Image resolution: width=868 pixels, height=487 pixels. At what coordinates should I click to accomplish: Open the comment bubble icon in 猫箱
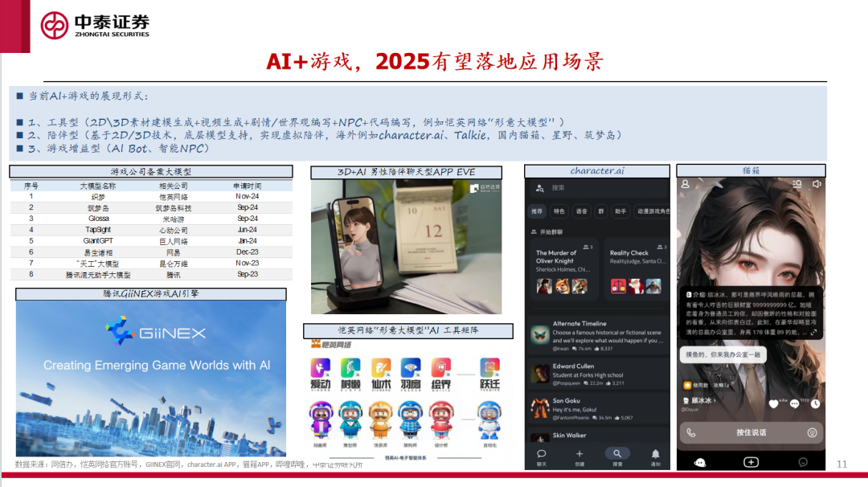pos(794,404)
